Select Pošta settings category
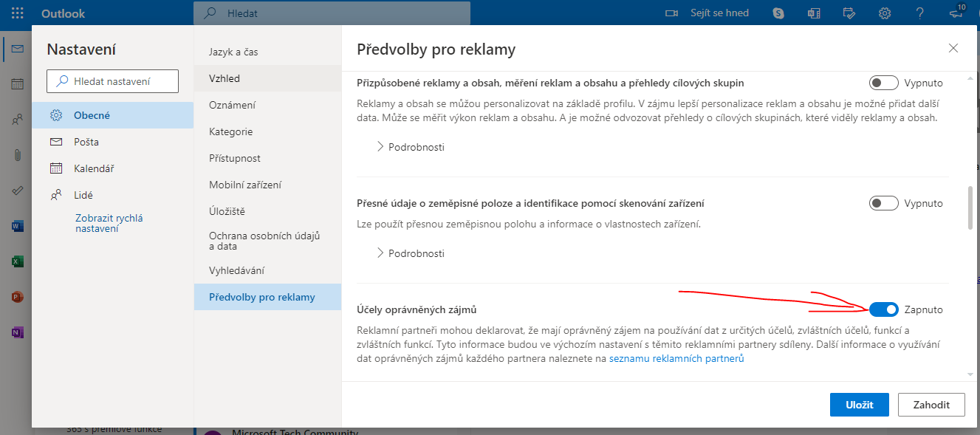 click(86, 142)
